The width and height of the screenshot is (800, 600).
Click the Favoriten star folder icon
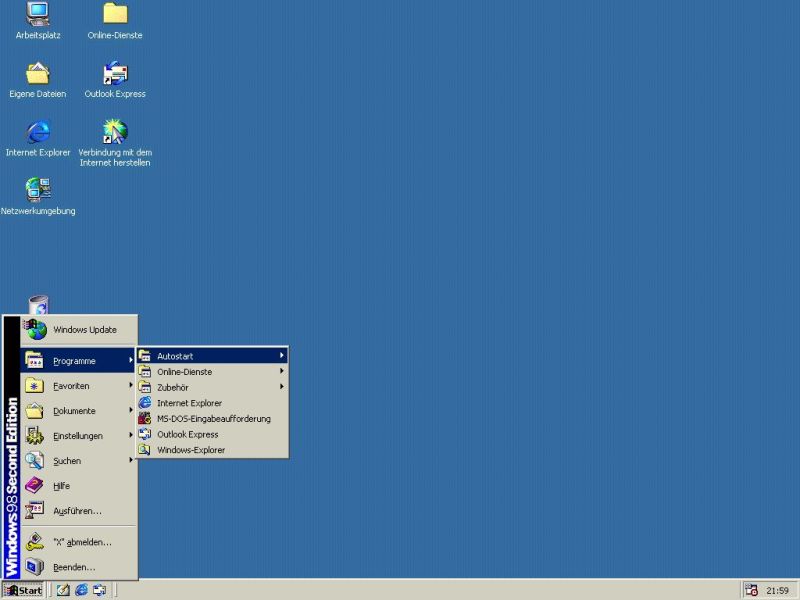(35, 386)
